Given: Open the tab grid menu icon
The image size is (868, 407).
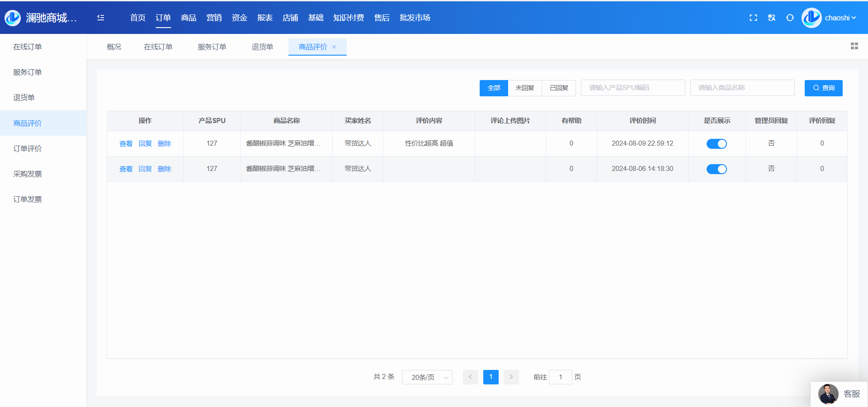Looking at the screenshot, I should [854, 46].
